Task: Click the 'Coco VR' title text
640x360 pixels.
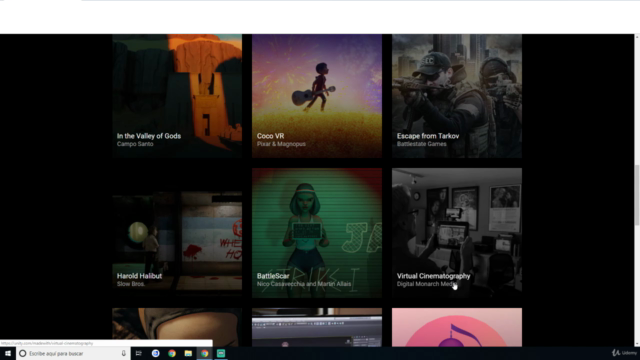Action: [x=270, y=136]
